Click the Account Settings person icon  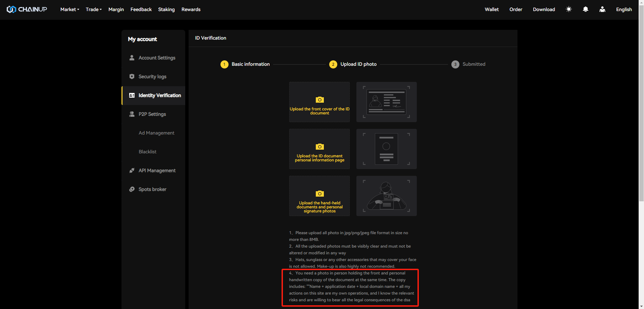132,58
